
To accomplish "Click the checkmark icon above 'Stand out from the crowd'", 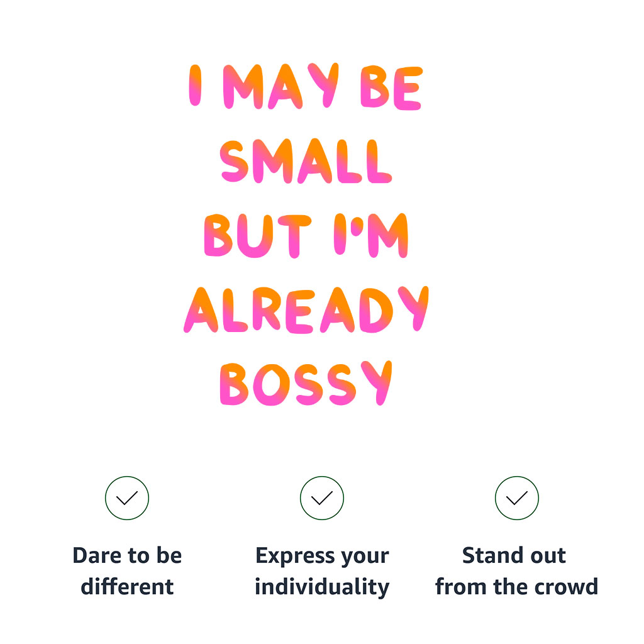I will [517, 498].
